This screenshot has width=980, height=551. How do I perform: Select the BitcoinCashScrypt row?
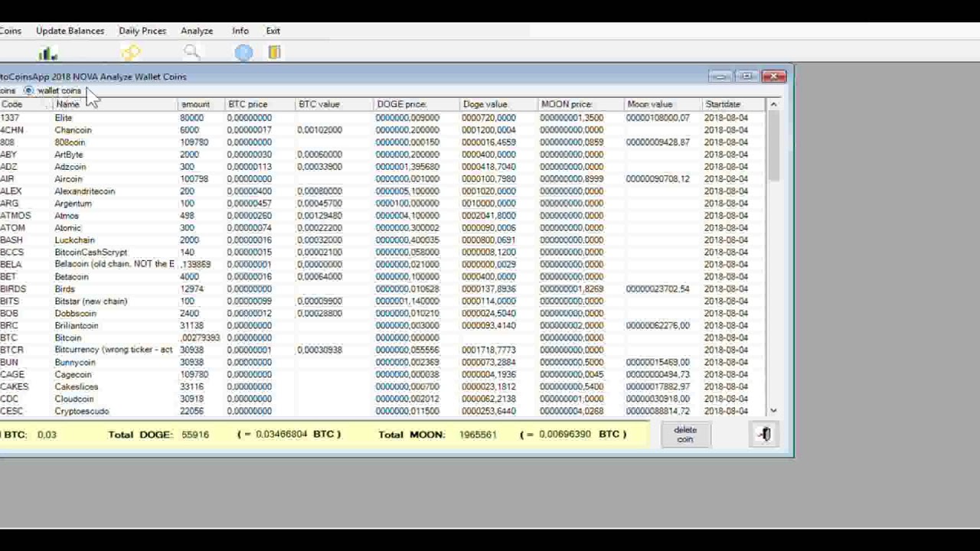click(x=383, y=253)
